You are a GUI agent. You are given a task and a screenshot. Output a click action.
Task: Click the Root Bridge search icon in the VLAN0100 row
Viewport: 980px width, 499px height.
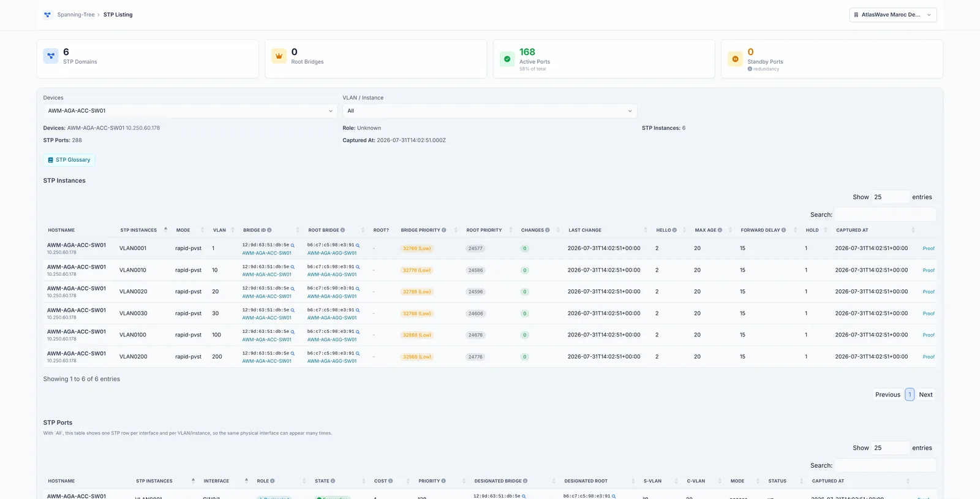[358, 332]
